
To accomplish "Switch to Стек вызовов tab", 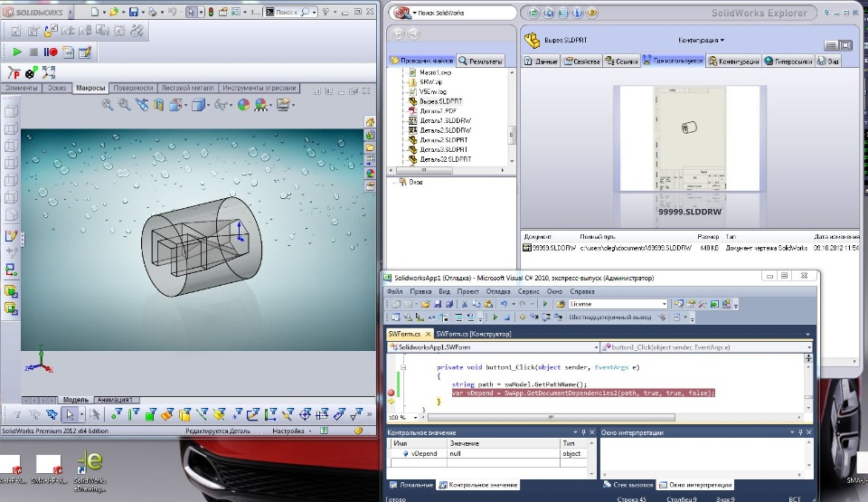I will click(x=627, y=485).
